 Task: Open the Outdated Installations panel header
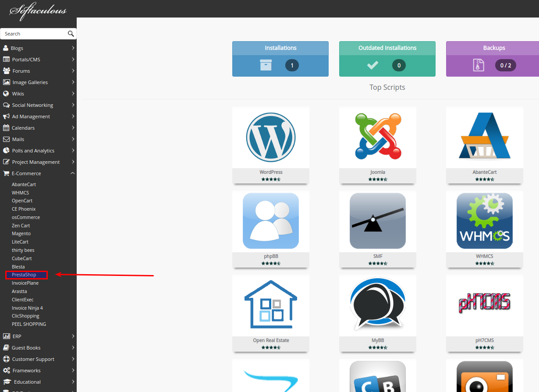(387, 48)
